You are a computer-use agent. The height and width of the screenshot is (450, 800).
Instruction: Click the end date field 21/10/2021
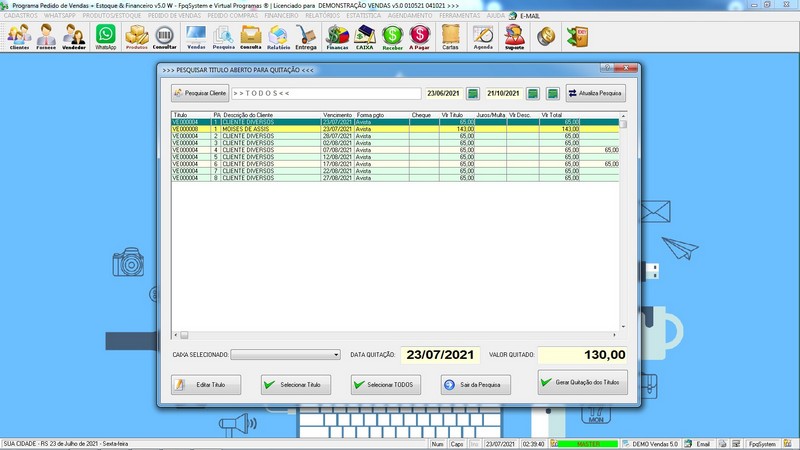click(x=503, y=93)
